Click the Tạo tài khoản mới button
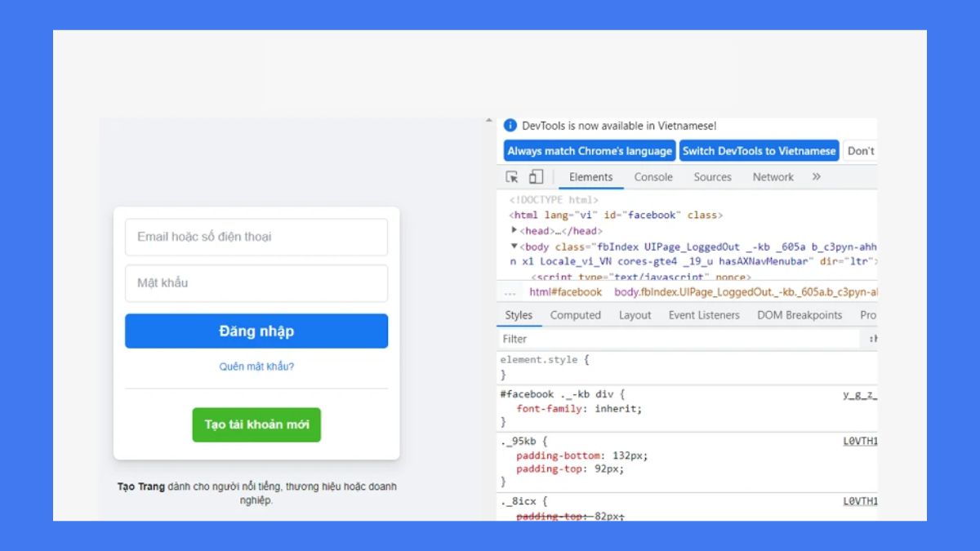 coord(256,424)
